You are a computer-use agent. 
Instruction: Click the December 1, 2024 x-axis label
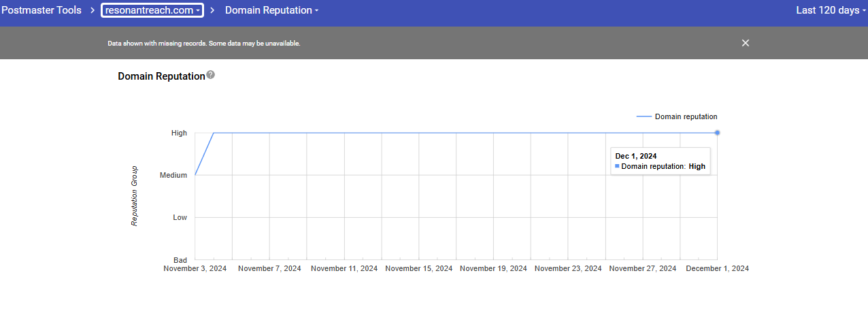pyautogui.click(x=717, y=269)
